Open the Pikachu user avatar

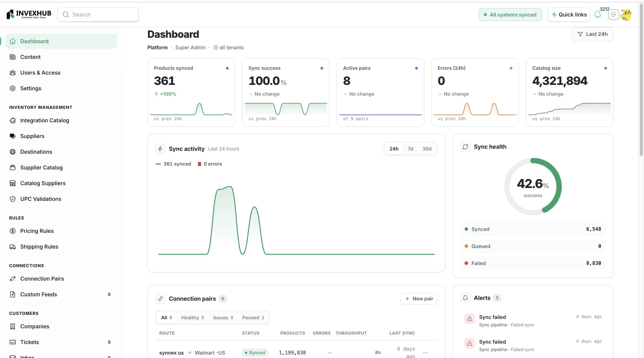tap(626, 15)
